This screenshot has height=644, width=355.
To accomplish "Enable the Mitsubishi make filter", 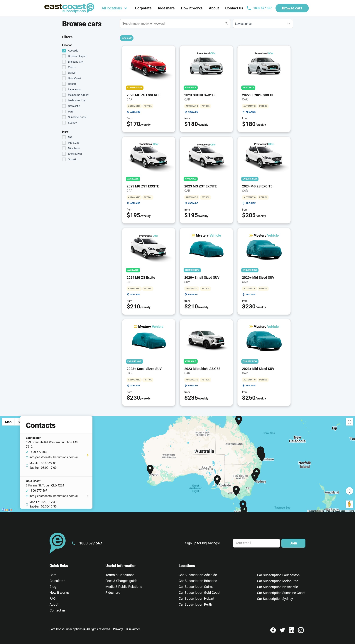I will point(64,148).
